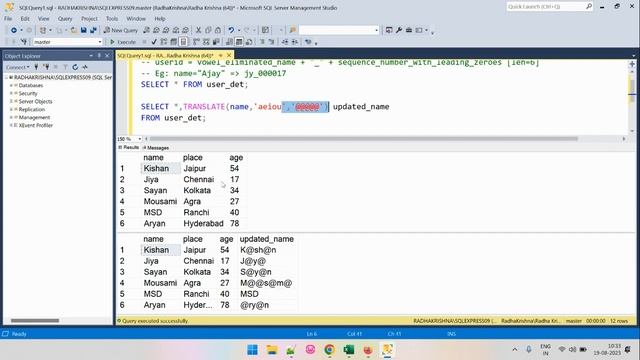Screen dimensions: 640x360
Task: Switch to the Messages tab
Action: coord(156,148)
